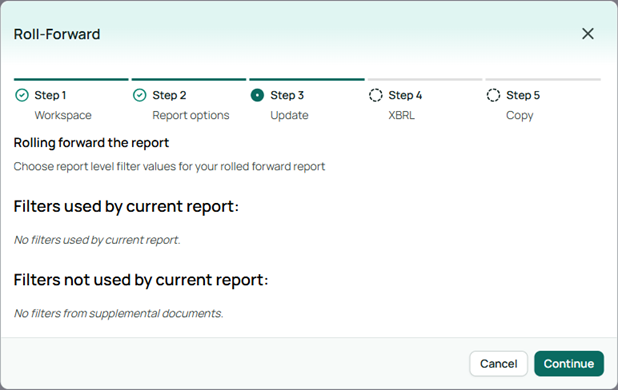Click the 'Rolling forward the report' heading

[91, 143]
